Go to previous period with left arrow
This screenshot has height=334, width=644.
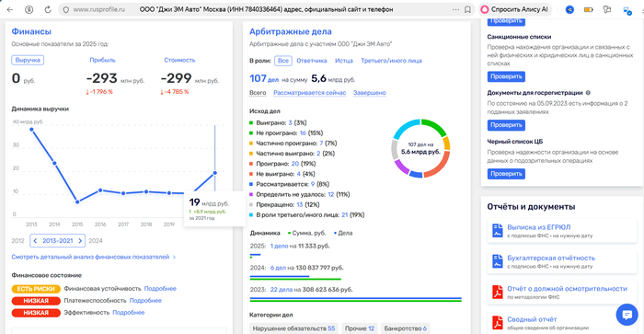pyautogui.click(x=35, y=241)
